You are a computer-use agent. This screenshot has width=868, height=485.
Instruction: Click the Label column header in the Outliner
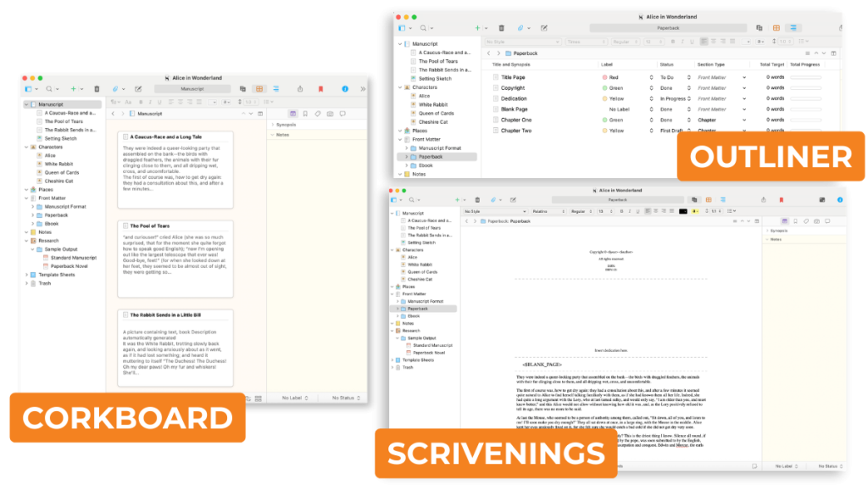[607, 64]
